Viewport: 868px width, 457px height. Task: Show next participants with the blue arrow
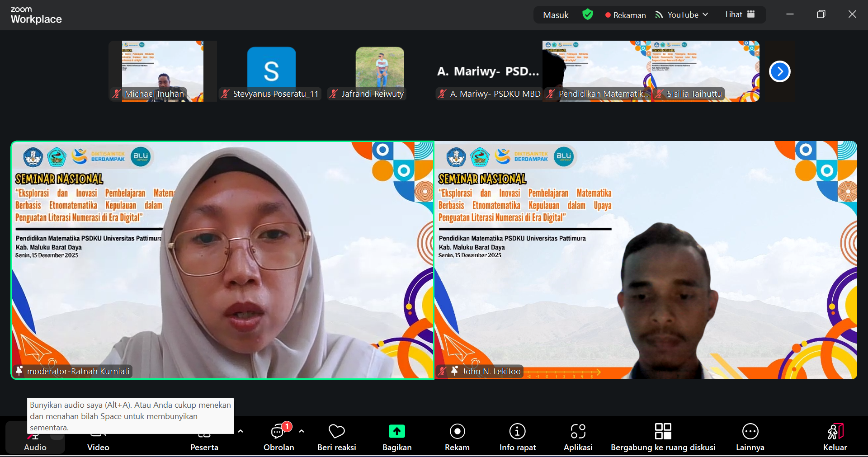(779, 71)
